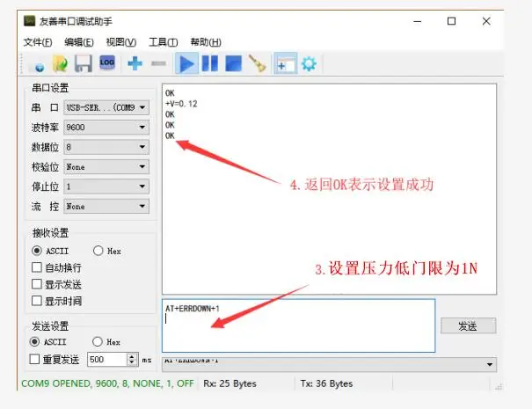Open settings with the gear icon

tap(309, 63)
